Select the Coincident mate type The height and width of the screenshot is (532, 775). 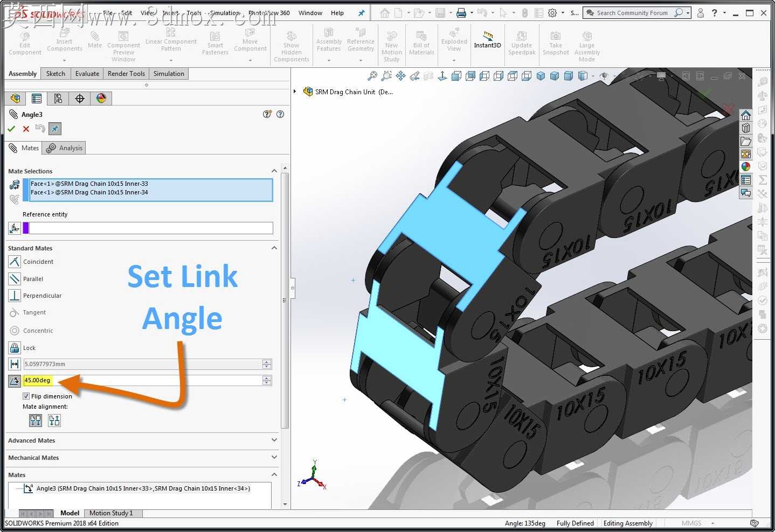pos(15,262)
